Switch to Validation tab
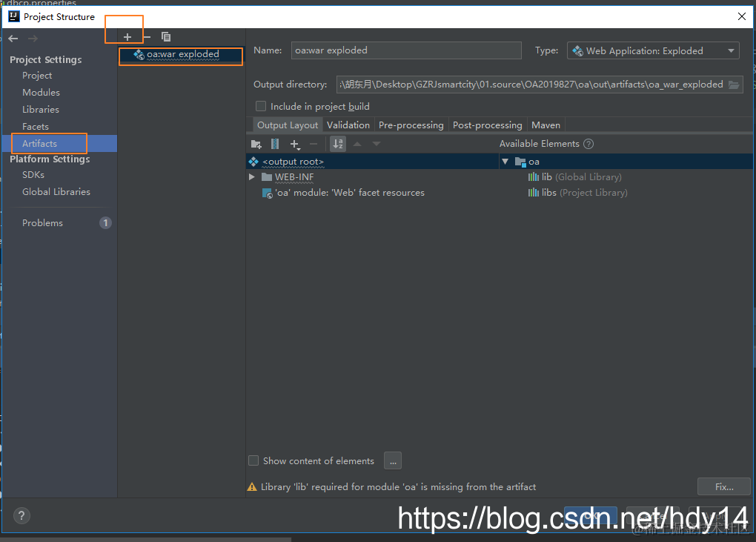The width and height of the screenshot is (756, 542). click(348, 125)
